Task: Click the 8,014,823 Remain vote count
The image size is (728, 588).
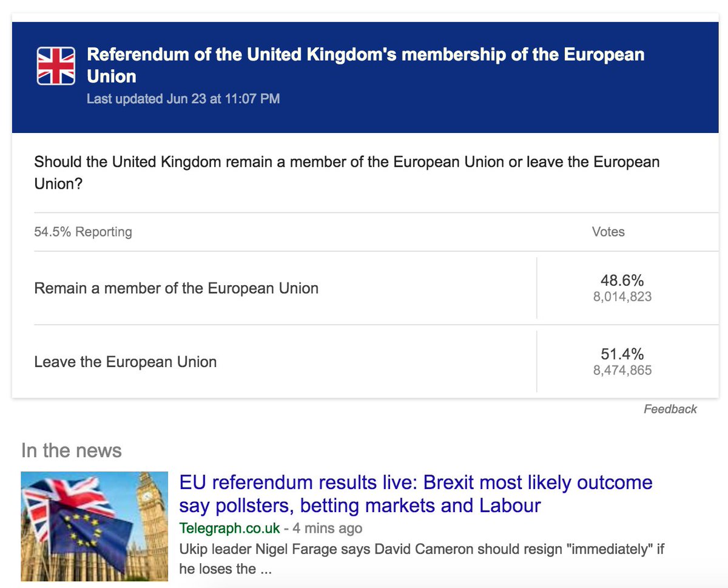Action: point(622,297)
